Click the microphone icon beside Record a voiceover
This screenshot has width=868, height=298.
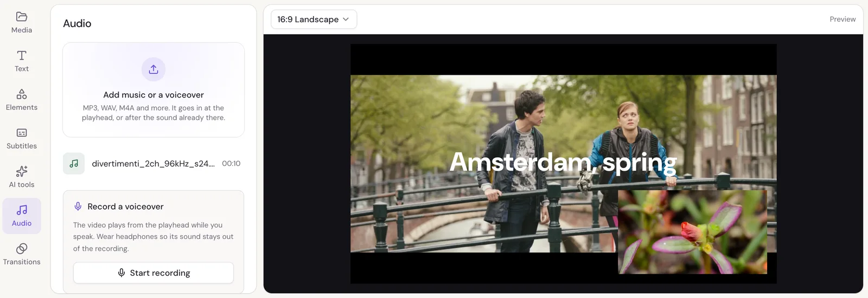[x=78, y=206]
